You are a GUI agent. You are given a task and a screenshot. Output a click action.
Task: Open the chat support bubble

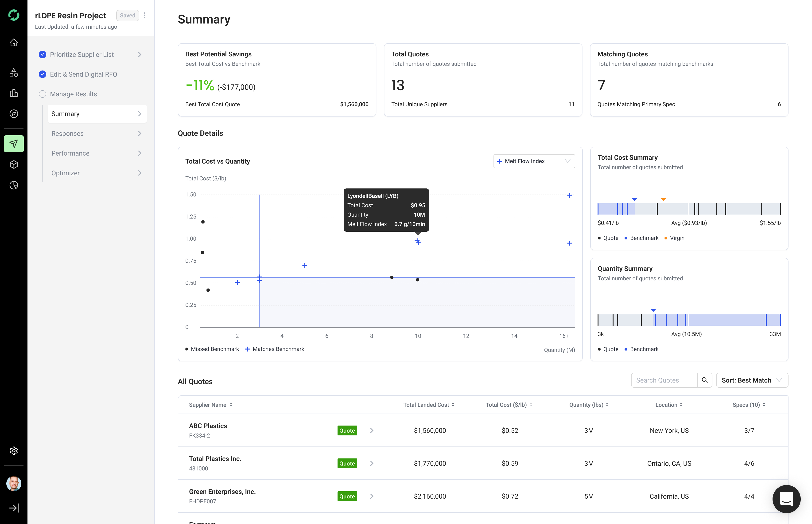click(x=786, y=499)
